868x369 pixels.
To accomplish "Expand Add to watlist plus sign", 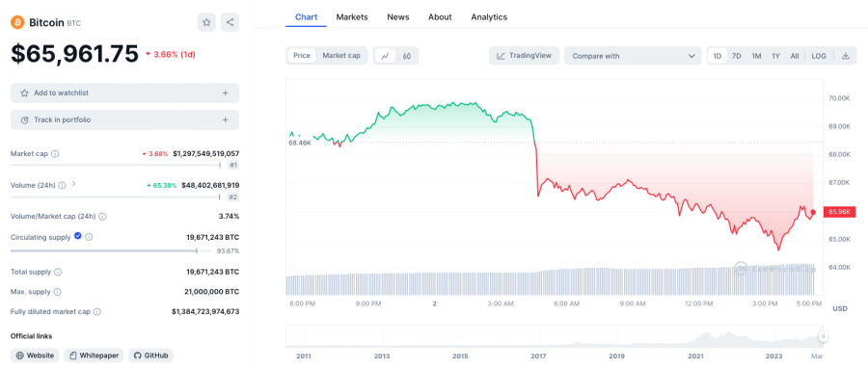I will coord(226,92).
